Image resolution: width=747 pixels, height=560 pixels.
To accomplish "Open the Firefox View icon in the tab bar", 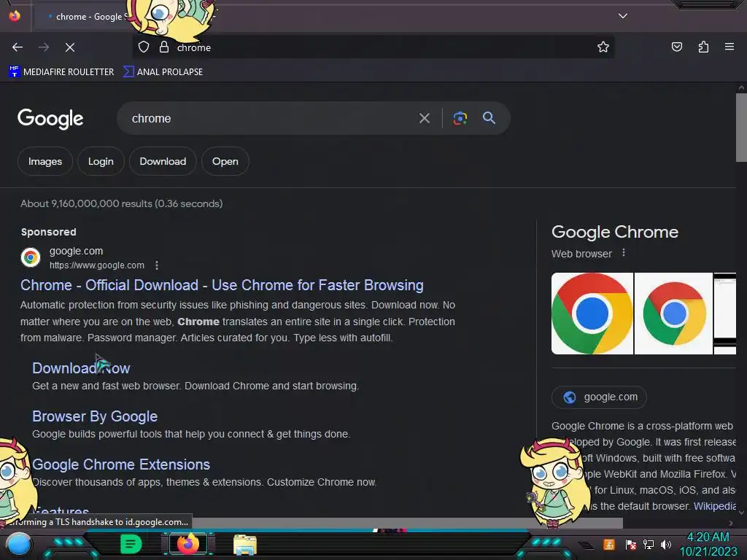I will (x=15, y=16).
